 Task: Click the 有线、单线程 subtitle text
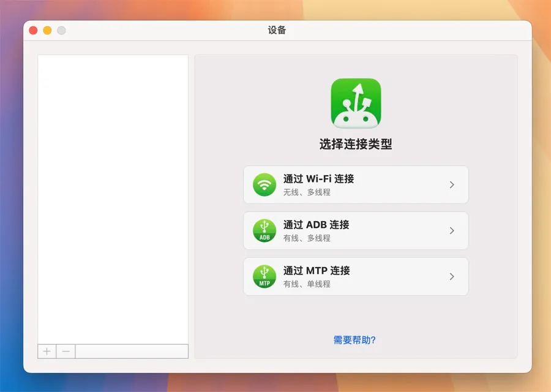coord(307,284)
